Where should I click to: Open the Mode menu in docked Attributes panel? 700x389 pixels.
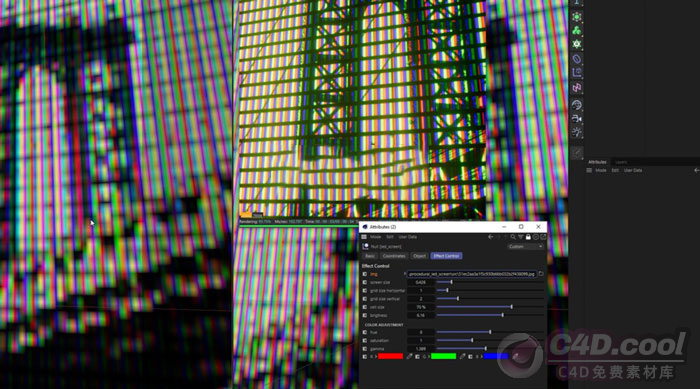pos(601,170)
